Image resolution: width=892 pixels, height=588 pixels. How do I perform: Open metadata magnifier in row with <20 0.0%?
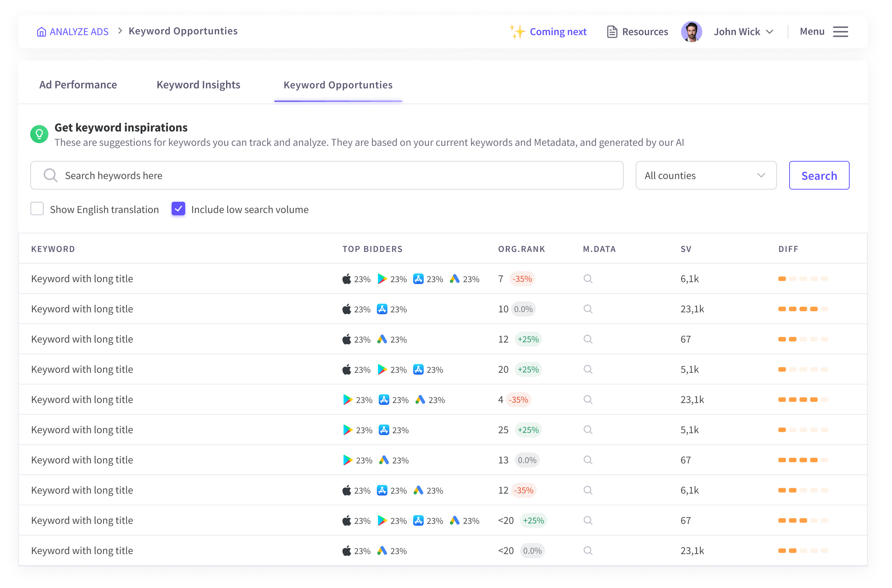click(588, 551)
